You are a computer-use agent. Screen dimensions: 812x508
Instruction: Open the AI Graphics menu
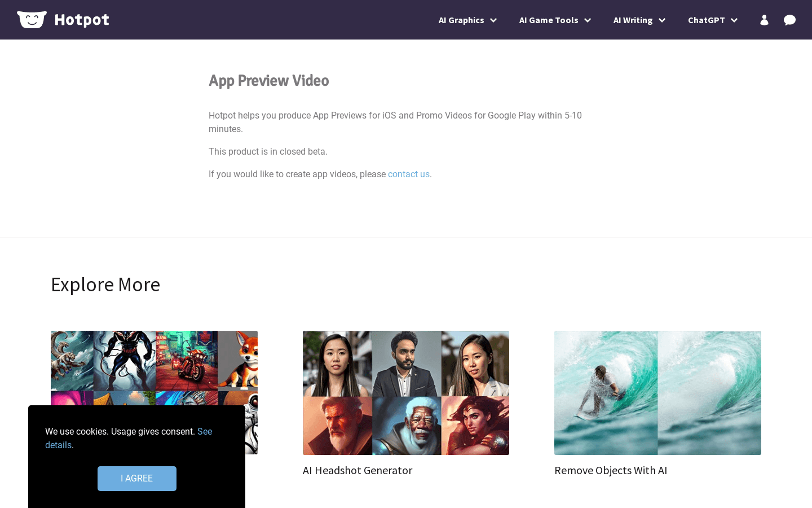[462, 20]
